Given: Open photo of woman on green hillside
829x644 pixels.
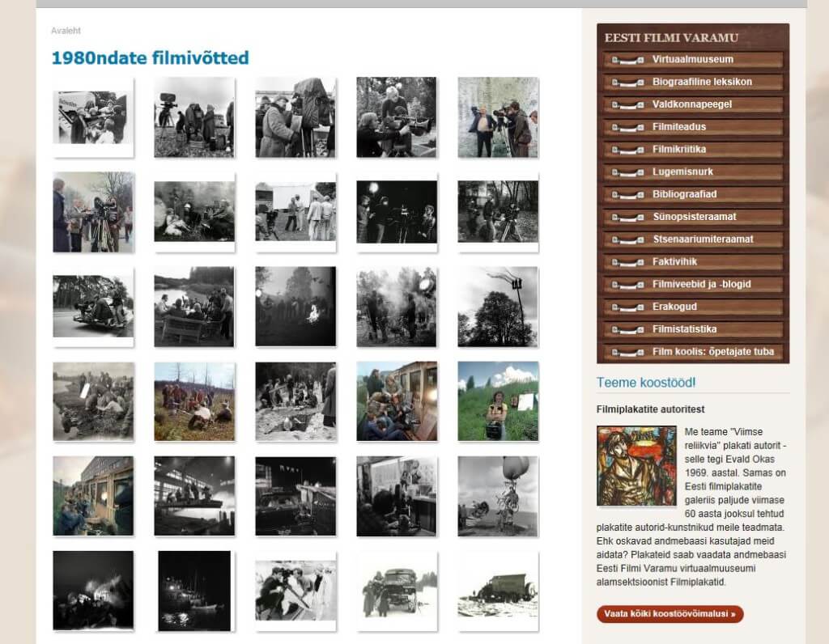Looking at the screenshot, I should (x=498, y=401).
